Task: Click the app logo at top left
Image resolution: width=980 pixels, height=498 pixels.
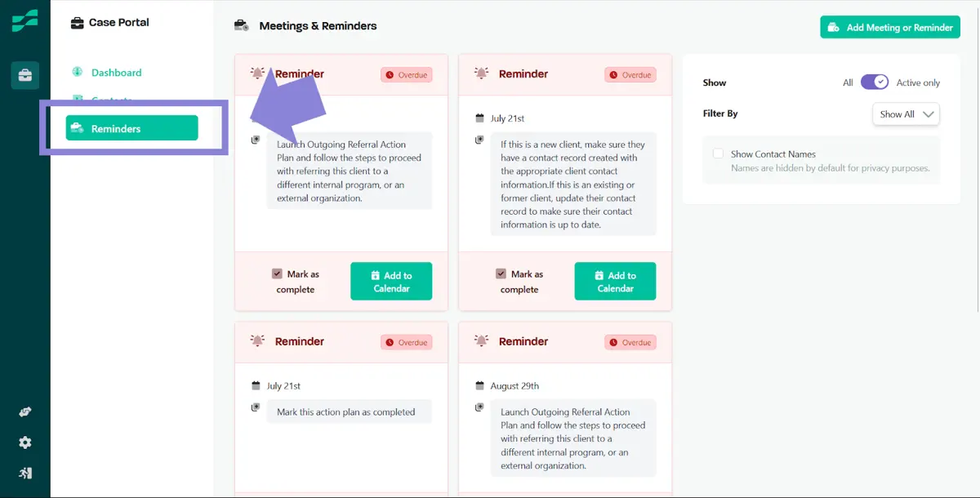Action: pyautogui.click(x=24, y=20)
